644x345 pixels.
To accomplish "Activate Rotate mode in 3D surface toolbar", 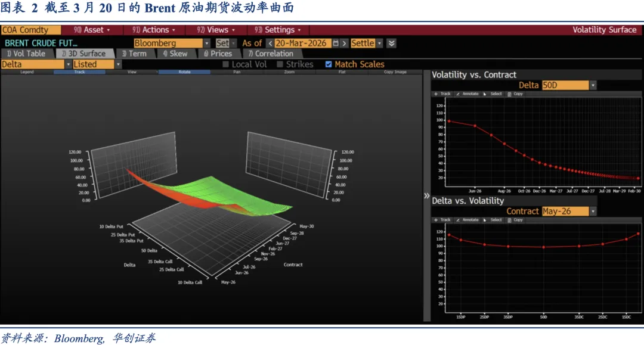I will pos(184,72).
